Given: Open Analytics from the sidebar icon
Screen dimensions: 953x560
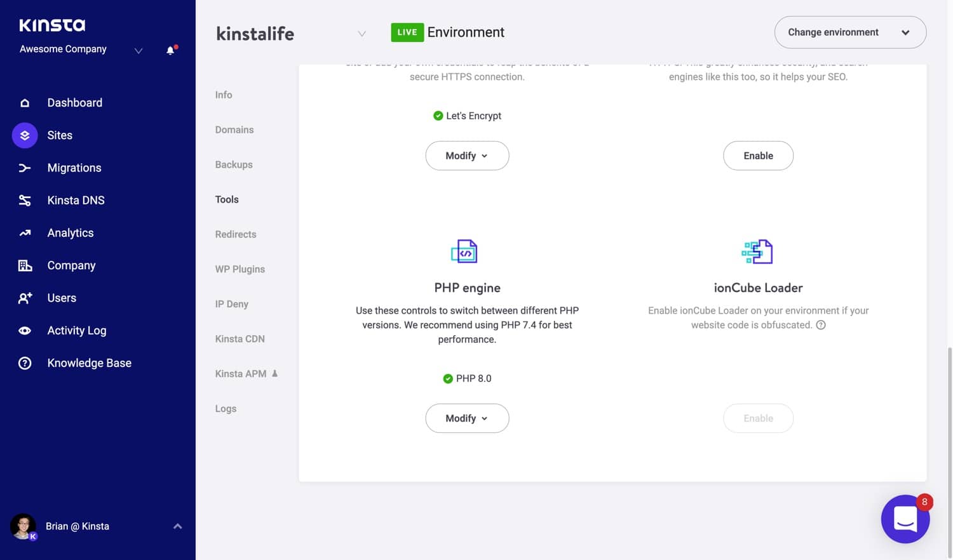Looking at the screenshot, I should pyautogui.click(x=24, y=232).
